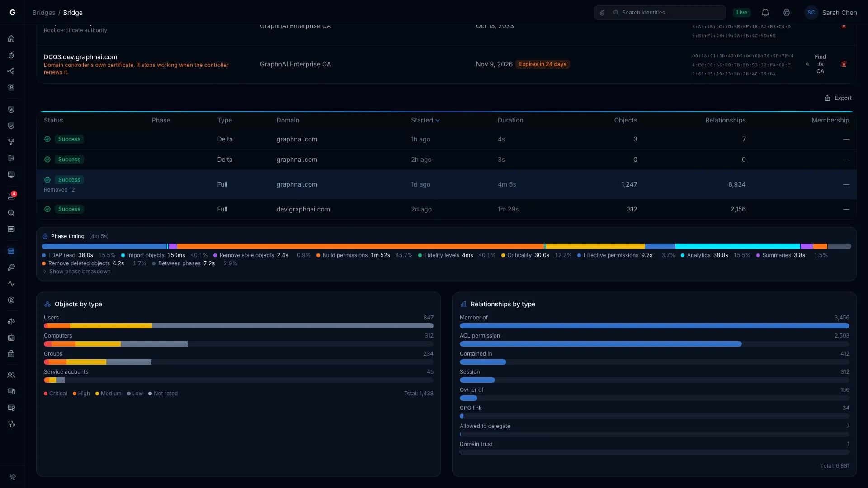Open the exit arrow sidebar icon
The width and height of the screenshot is (868, 488).
11,158
